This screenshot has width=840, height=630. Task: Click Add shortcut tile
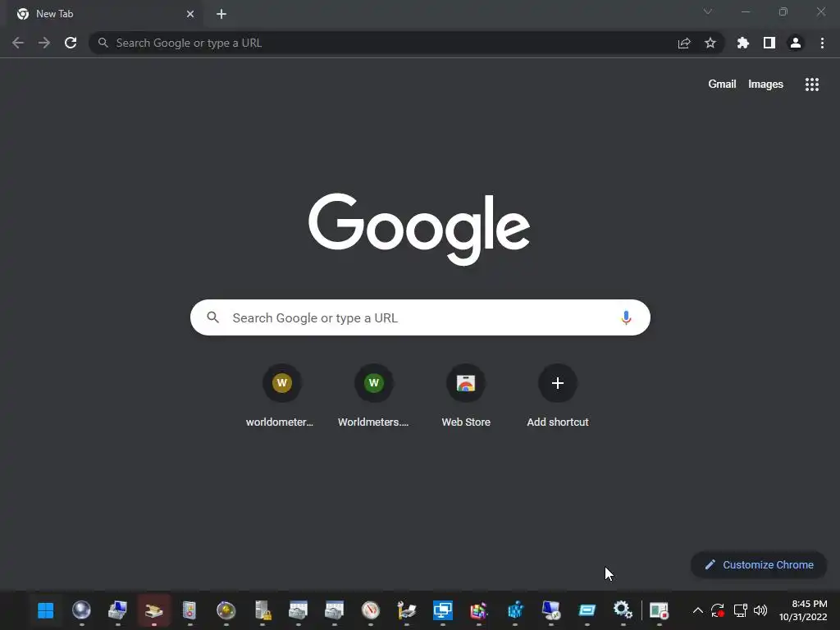[557, 395]
